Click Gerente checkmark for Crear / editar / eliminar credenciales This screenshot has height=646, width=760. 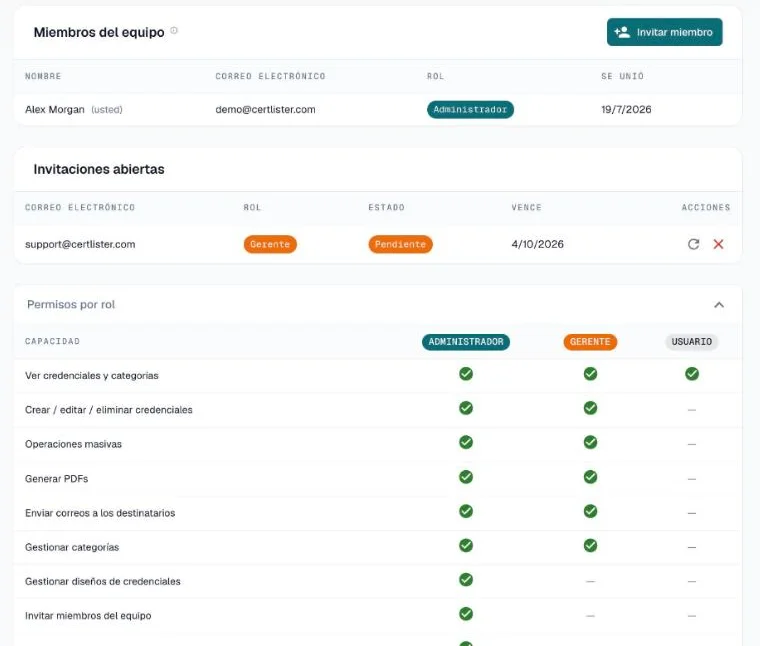coord(590,408)
